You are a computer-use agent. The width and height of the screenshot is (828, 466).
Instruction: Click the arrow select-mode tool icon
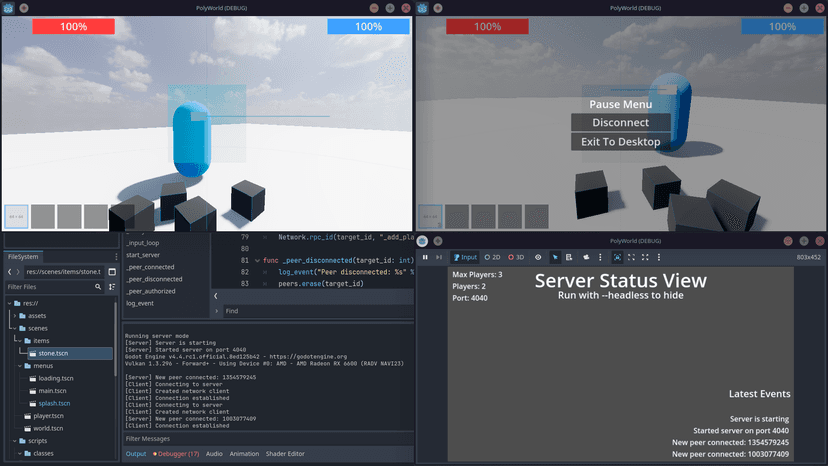[555, 257]
